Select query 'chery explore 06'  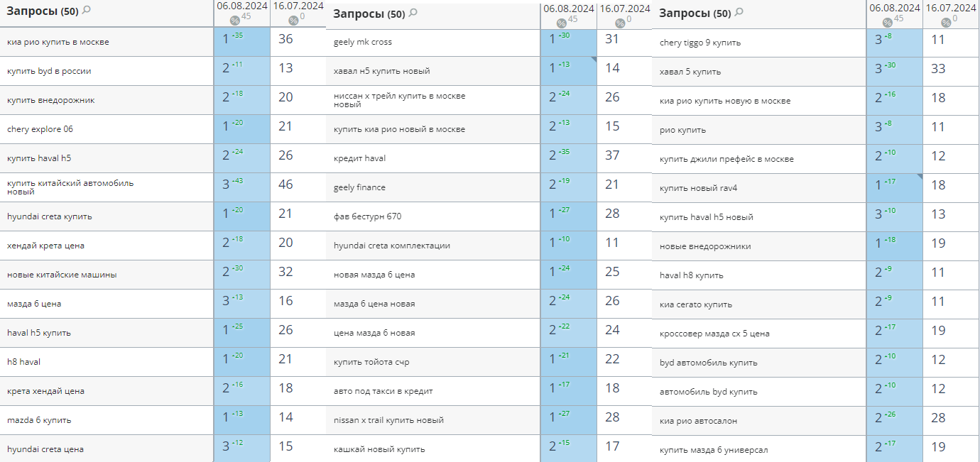click(40, 129)
